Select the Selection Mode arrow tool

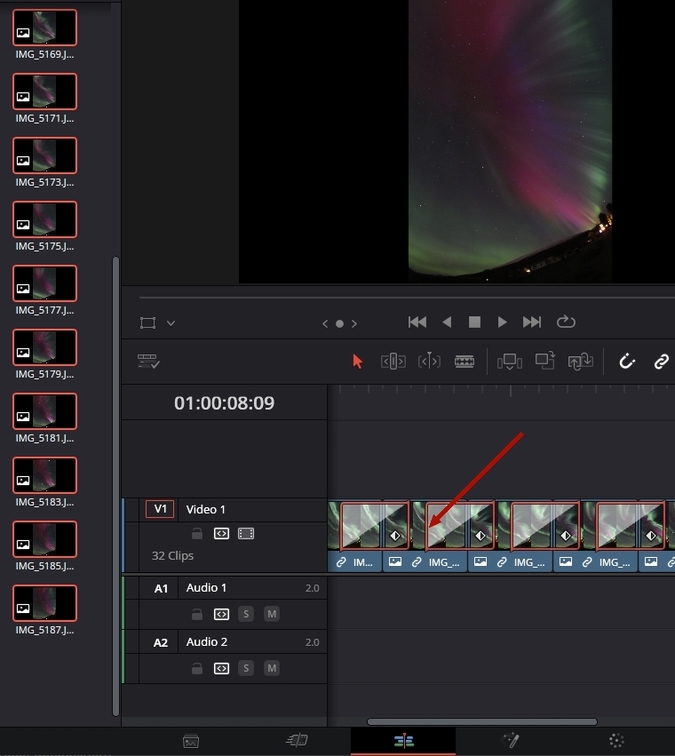[358, 362]
